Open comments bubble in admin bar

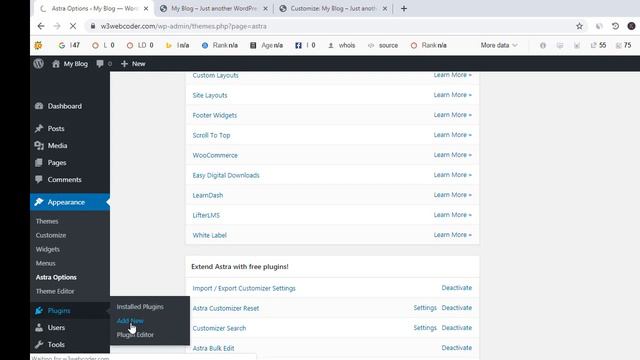(x=104, y=64)
